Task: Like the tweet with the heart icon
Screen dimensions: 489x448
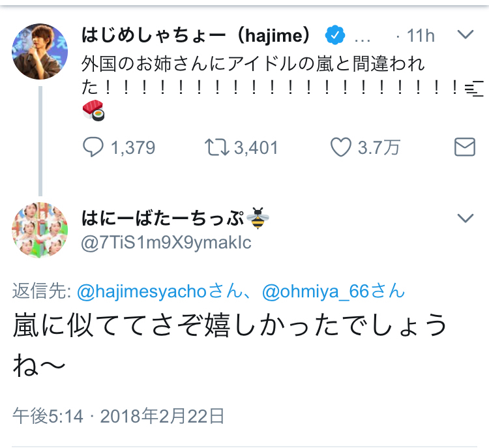Action: pyautogui.click(x=341, y=147)
